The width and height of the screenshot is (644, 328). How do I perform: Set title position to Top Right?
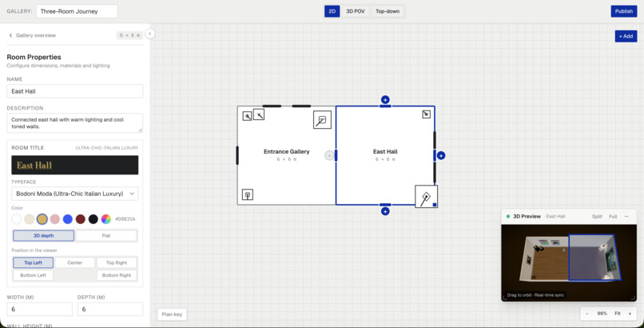(117, 262)
